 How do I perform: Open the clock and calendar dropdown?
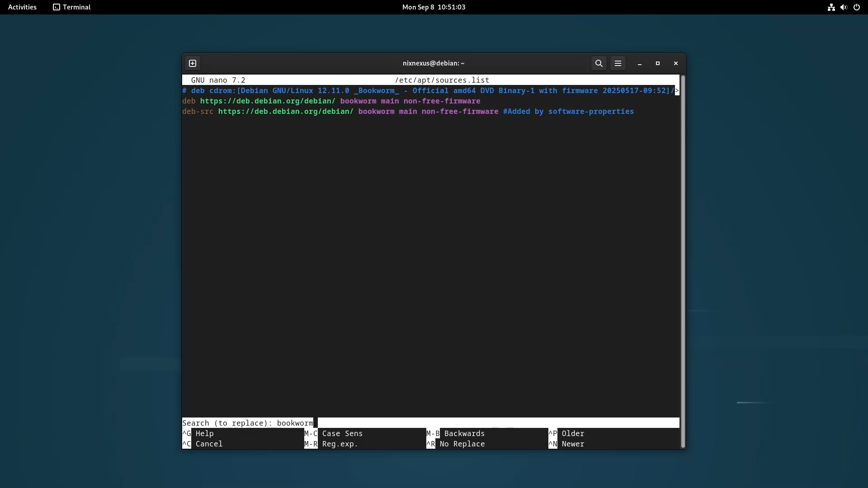[434, 7]
